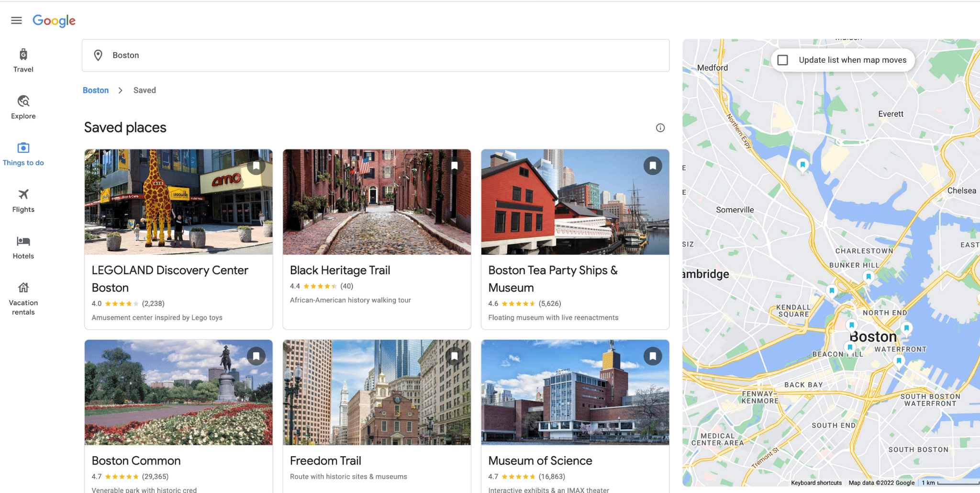Enable Update list when map moves
The image size is (980, 493).
[x=783, y=60]
